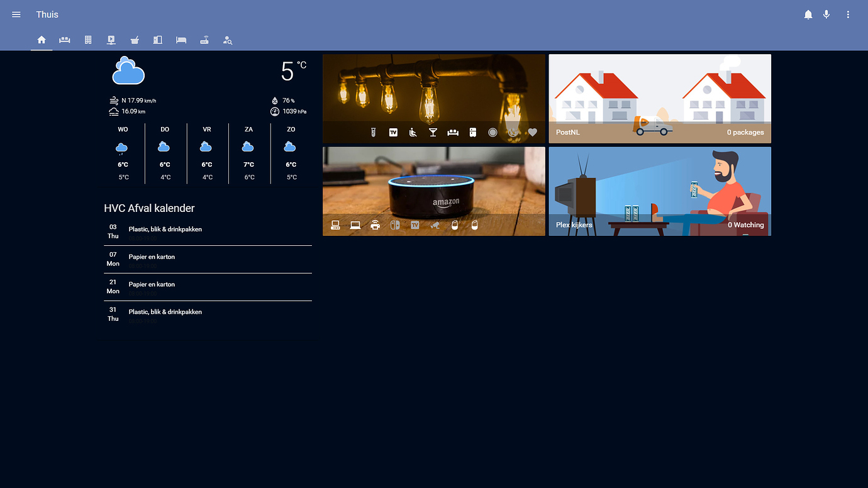
Task: Open the bed room tab in the navigation bar
Action: coord(181,40)
